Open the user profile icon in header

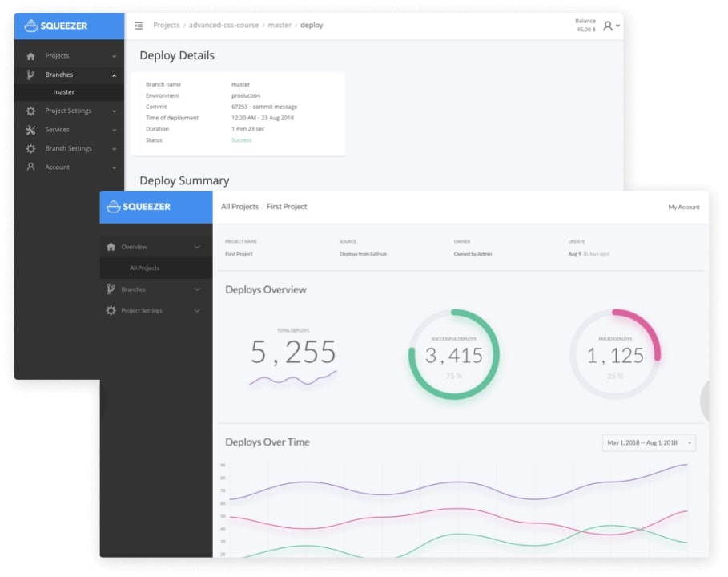click(607, 26)
